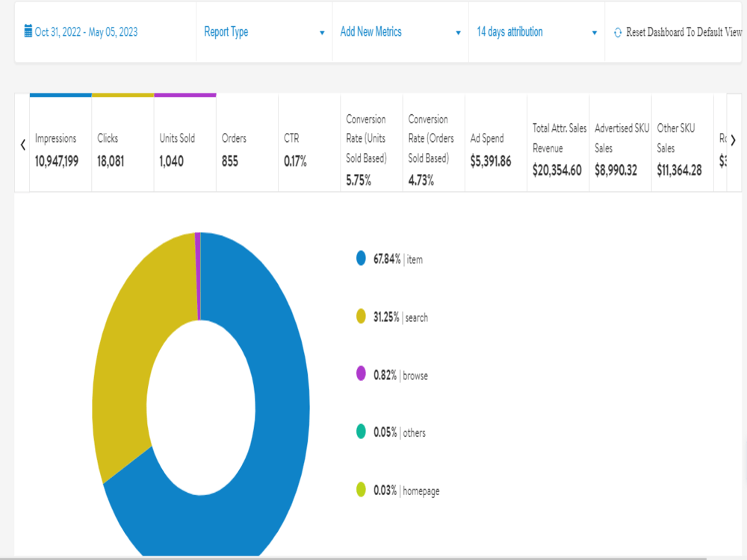747x560 pixels.
Task: Select the Other SKU Sales card
Action: (x=683, y=143)
